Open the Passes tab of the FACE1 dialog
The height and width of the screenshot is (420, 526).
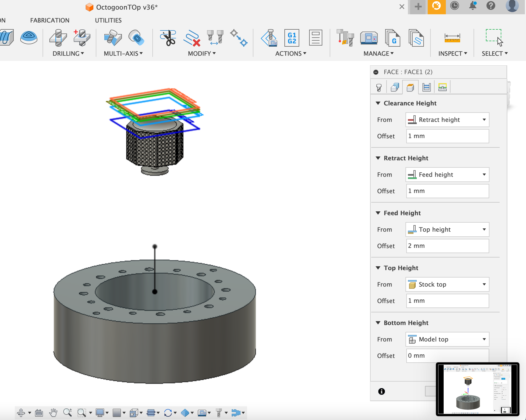click(x=427, y=87)
